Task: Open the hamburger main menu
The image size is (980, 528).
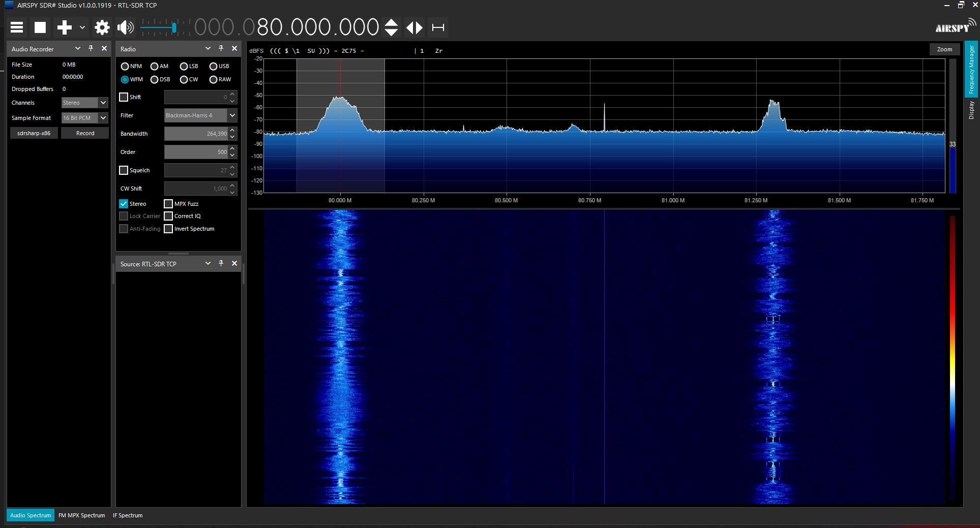Action: 17,27
